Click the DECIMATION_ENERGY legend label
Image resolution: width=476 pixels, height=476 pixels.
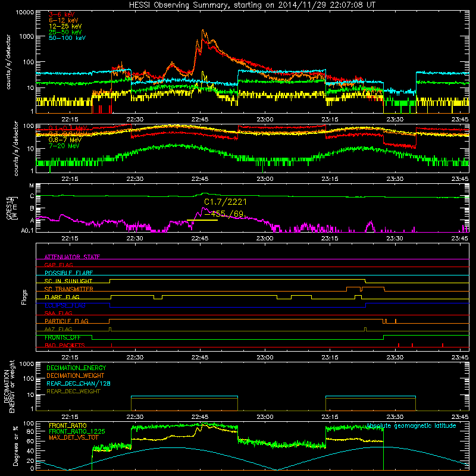coord(76,368)
